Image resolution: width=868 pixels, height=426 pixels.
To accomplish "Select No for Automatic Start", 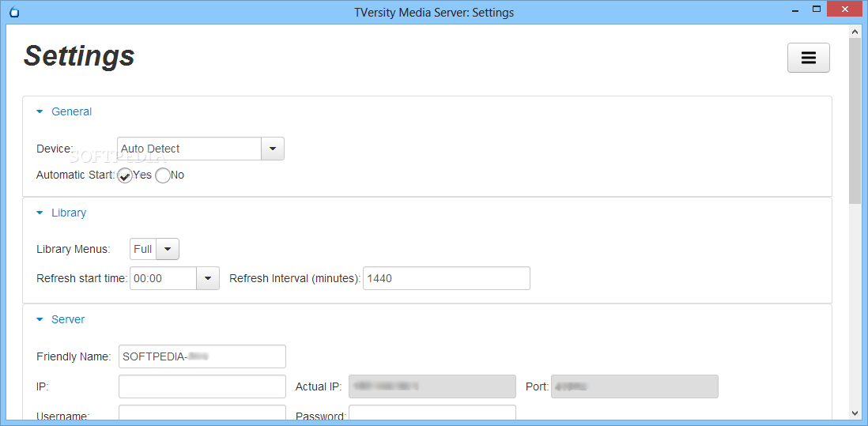I will [163, 175].
